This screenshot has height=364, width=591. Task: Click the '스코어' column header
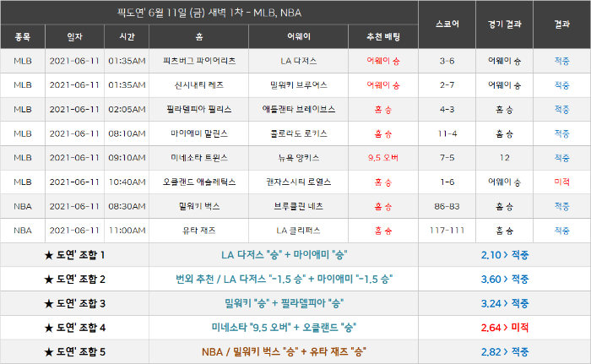[x=447, y=24]
